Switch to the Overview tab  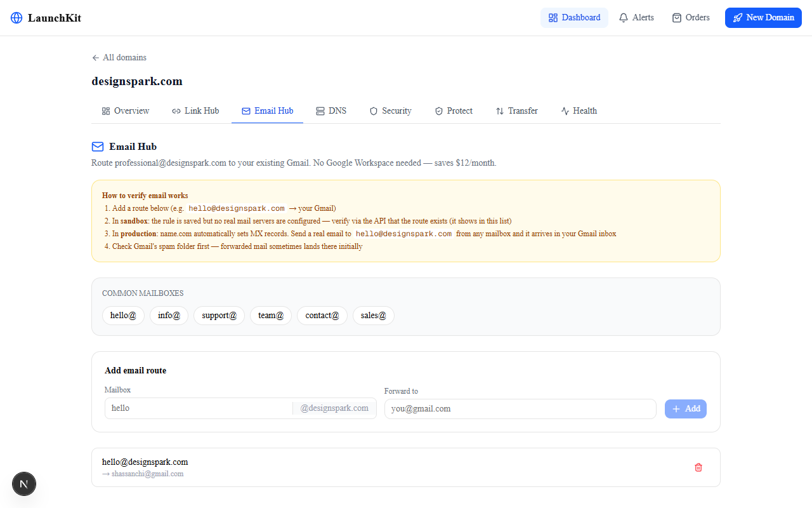coord(126,111)
